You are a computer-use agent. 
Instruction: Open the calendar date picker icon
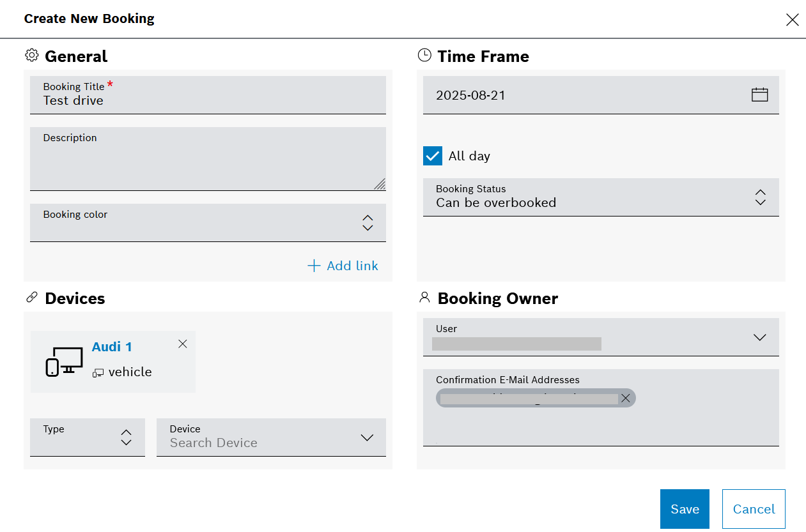pos(759,95)
